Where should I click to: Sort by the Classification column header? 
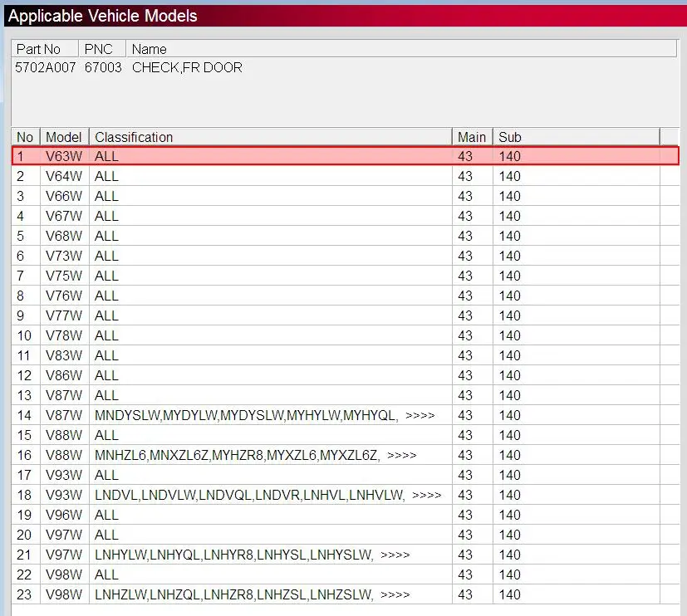point(271,137)
